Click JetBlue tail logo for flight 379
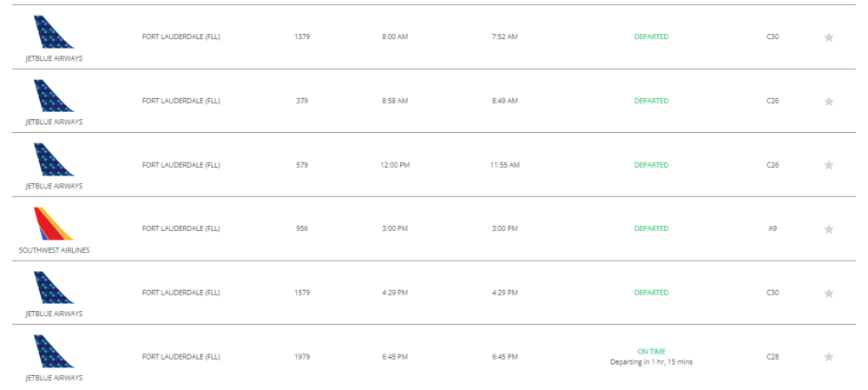 point(54,96)
